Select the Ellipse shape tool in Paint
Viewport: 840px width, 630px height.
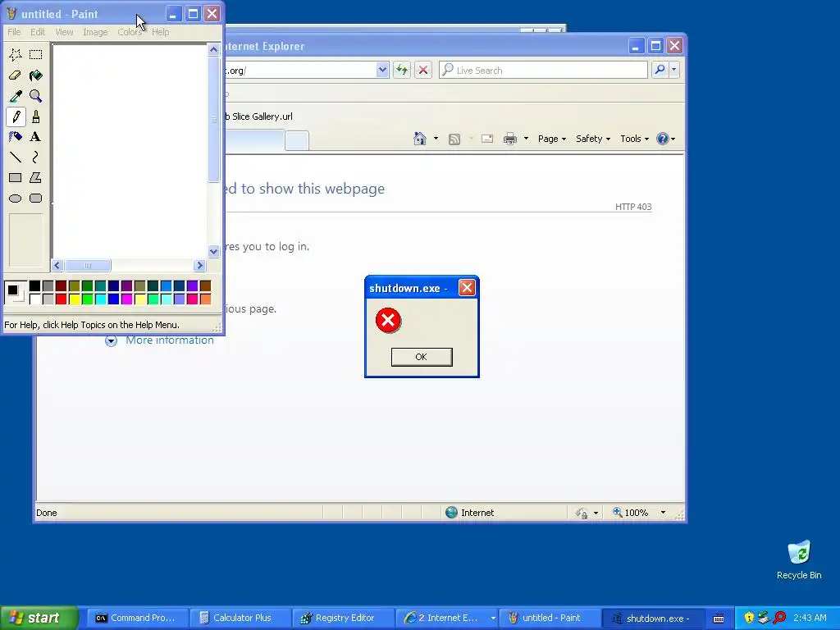pyautogui.click(x=16, y=199)
